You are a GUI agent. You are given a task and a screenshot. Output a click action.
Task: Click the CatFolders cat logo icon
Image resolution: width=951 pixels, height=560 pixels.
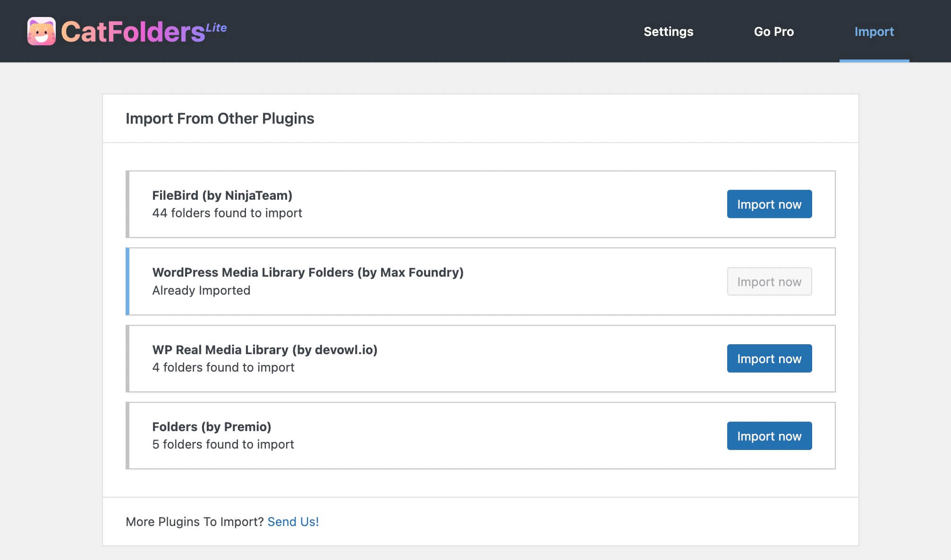(42, 31)
